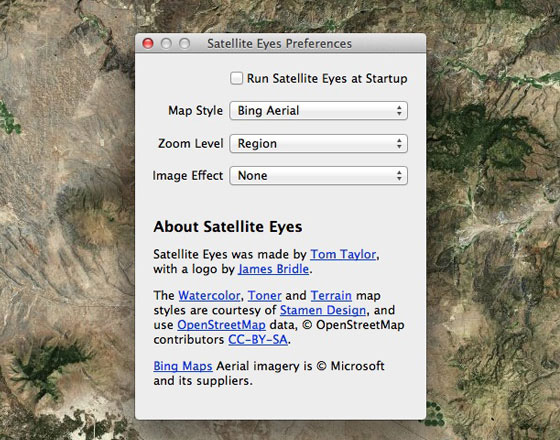Open the Zoom Level dropdown

318,143
